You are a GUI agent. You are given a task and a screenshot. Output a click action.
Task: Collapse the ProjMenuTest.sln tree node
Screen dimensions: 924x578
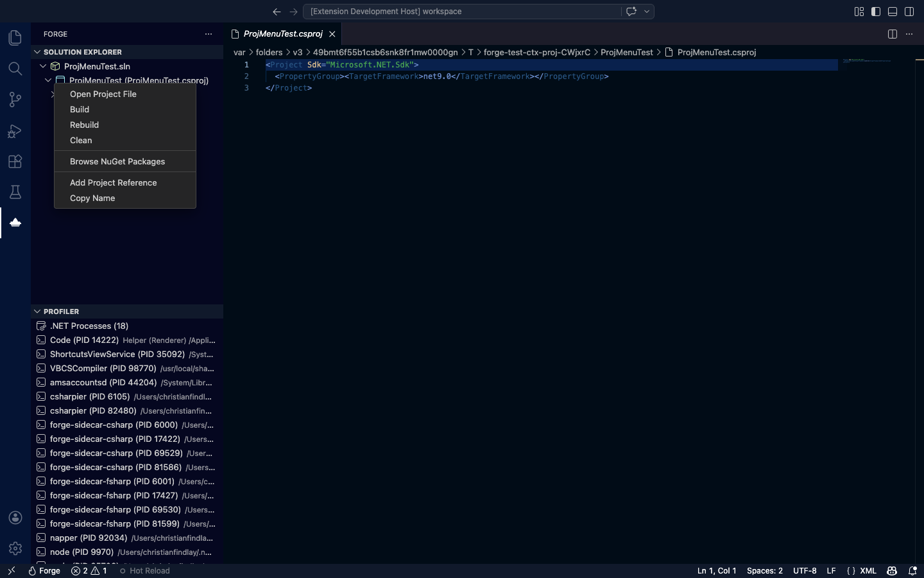(43, 66)
